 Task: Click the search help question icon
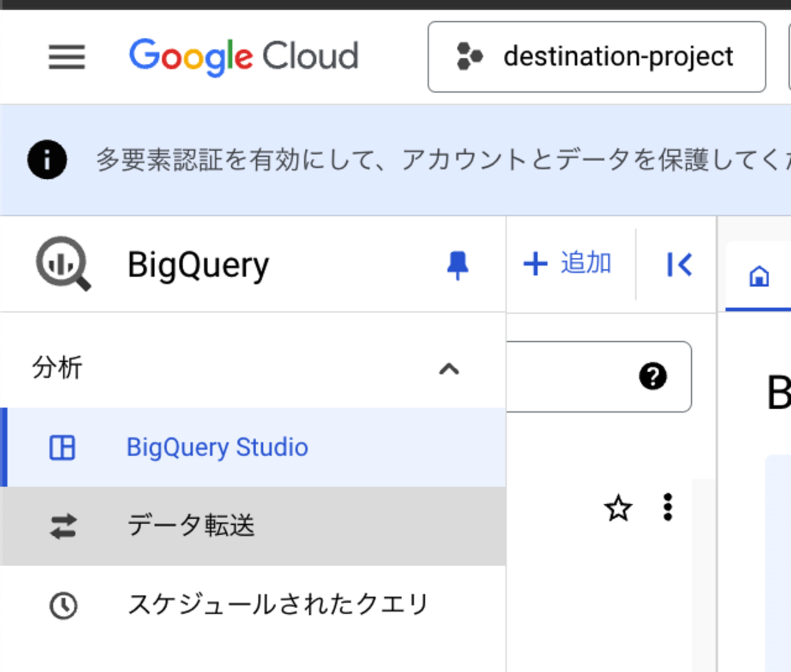pos(653,376)
